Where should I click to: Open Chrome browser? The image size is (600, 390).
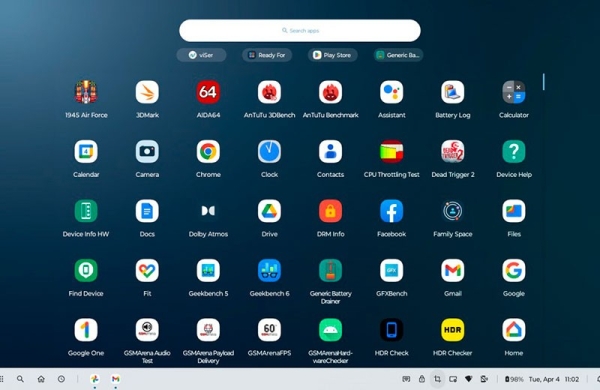(x=208, y=152)
